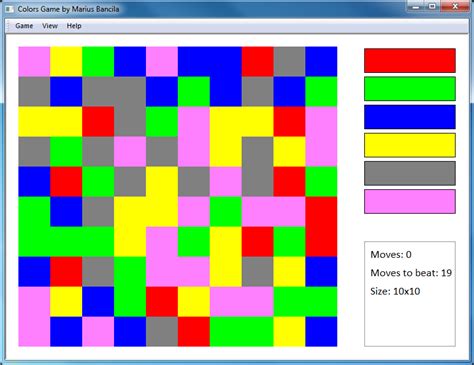474x365 pixels.
Task: Click the blue cell in the board's top-right corner
Action: click(321, 62)
